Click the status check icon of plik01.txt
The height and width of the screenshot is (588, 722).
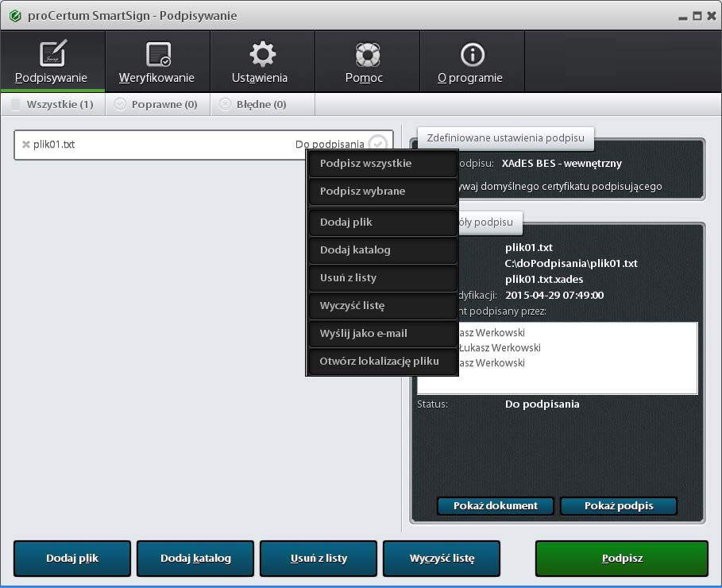[378, 143]
